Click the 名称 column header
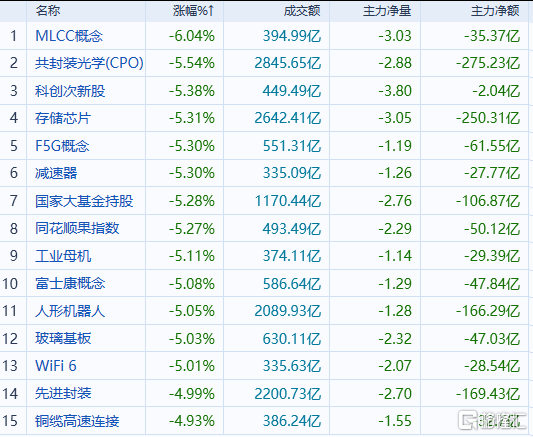Image resolution: width=533 pixels, height=437 pixels. pos(48,11)
